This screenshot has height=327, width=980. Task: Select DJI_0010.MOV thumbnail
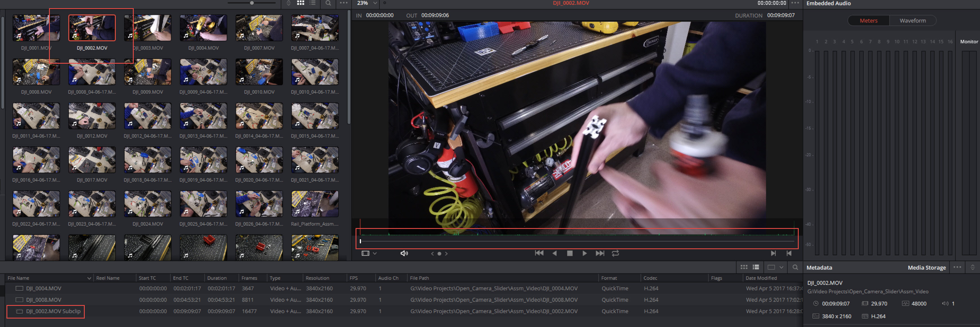coord(259,72)
